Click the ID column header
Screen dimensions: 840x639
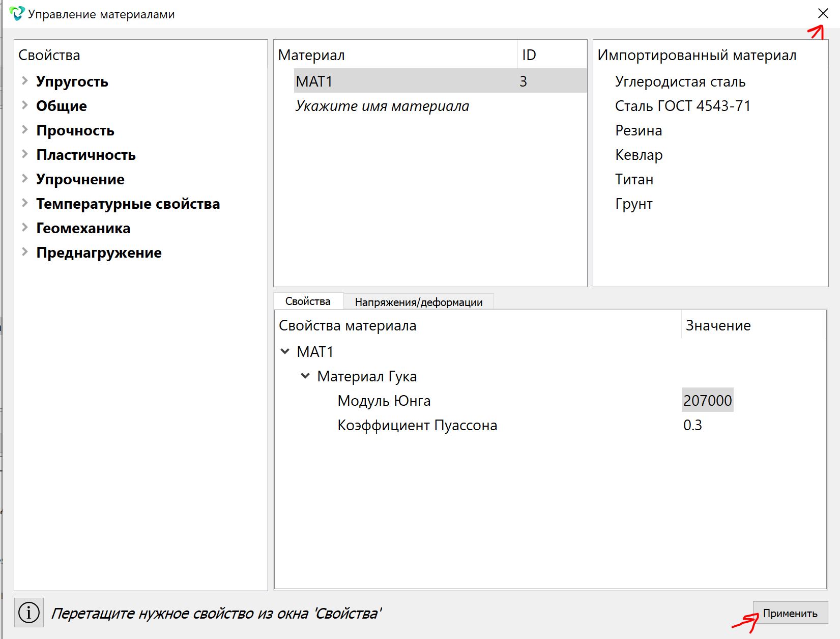click(x=552, y=54)
